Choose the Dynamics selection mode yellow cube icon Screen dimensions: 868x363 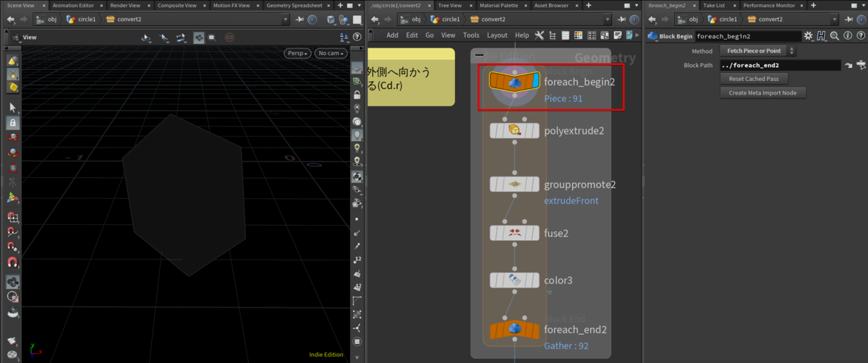pyautogui.click(x=12, y=87)
